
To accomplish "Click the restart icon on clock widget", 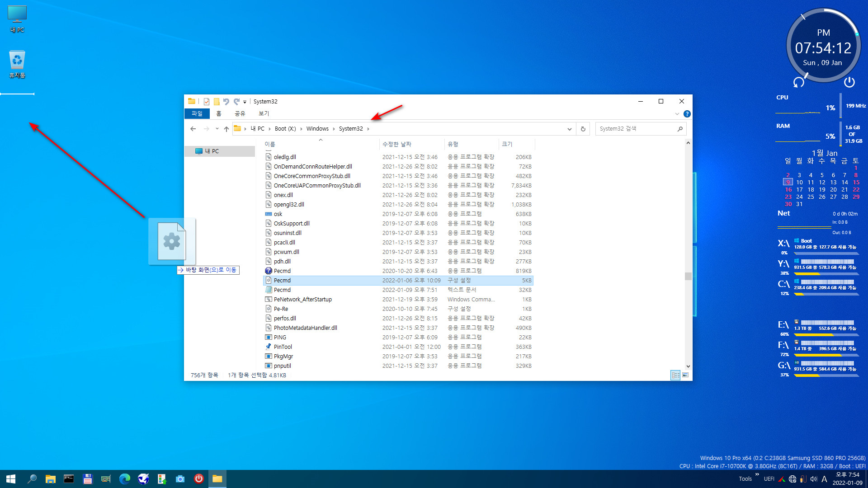I will click(x=799, y=82).
